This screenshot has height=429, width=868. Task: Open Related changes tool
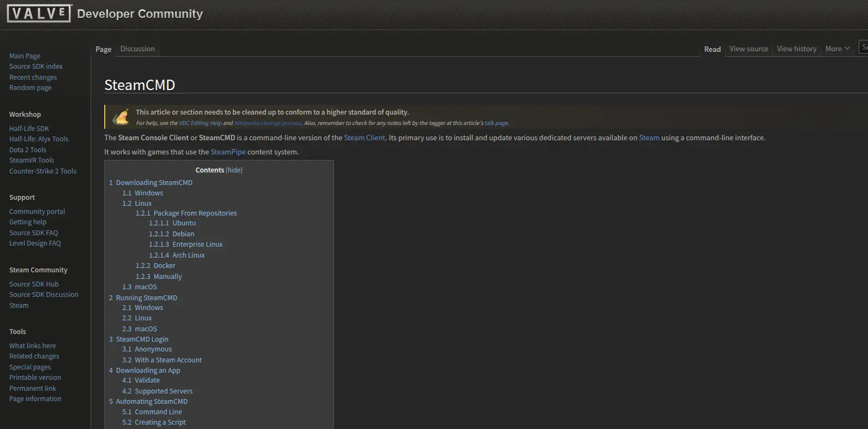click(x=34, y=356)
